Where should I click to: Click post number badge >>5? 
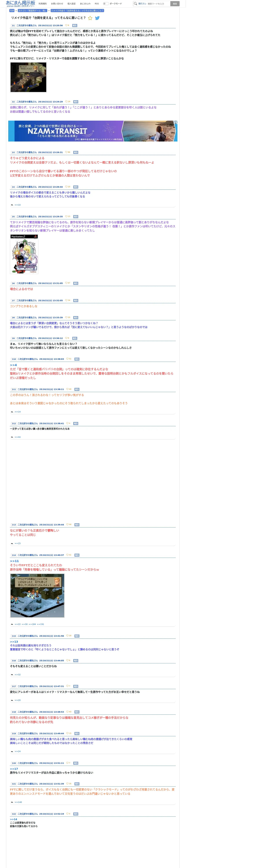click(13, 217)
